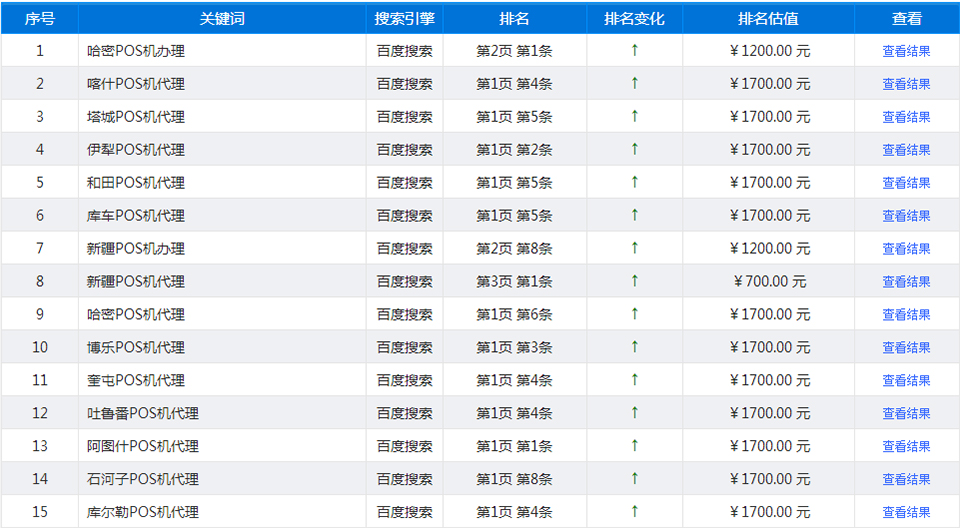This screenshot has width=960, height=528.
Task: Open 查看结果 link for 奎屯POS机代理
Action: pyautogui.click(x=906, y=380)
